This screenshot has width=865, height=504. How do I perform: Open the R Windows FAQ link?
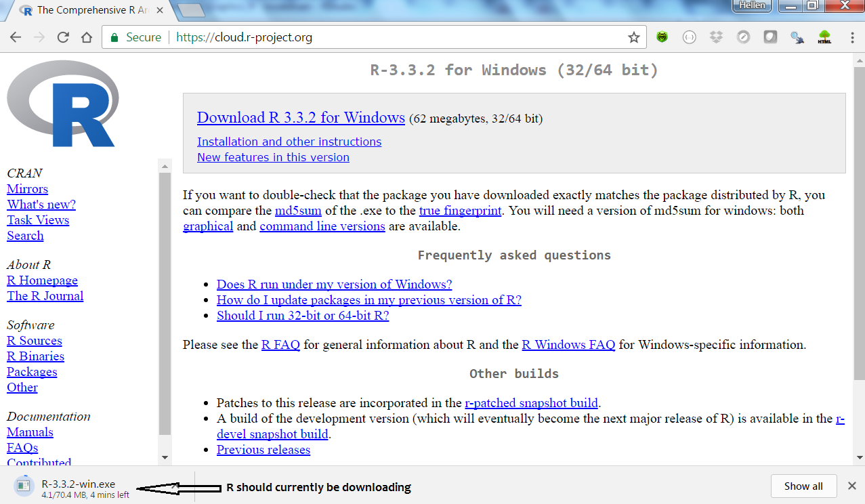click(x=568, y=345)
